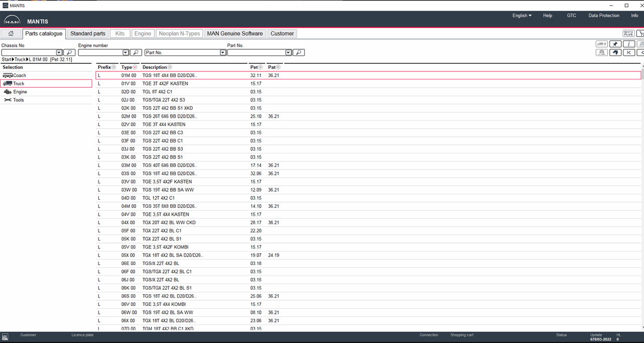Image resolution: width=644 pixels, height=343 pixels.
Task: Open Chassis No dropdown arrow
Action: (x=59, y=52)
